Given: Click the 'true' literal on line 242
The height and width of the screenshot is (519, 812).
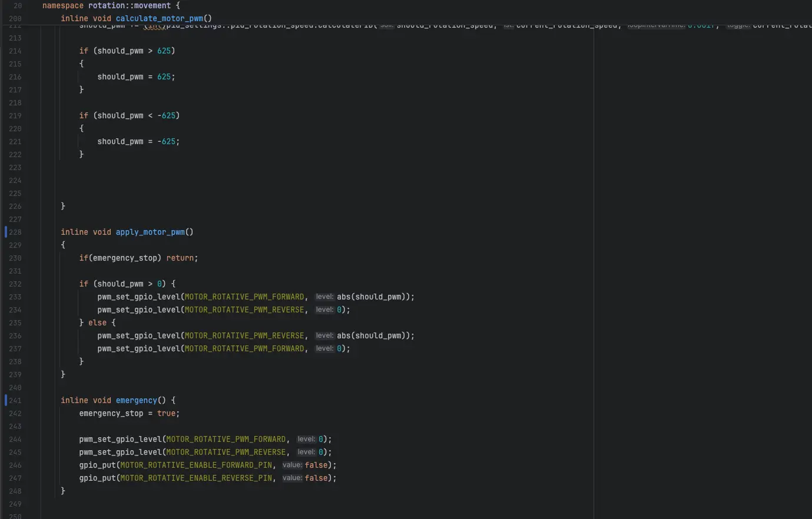Looking at the screenshot, I should click(166, 414).
